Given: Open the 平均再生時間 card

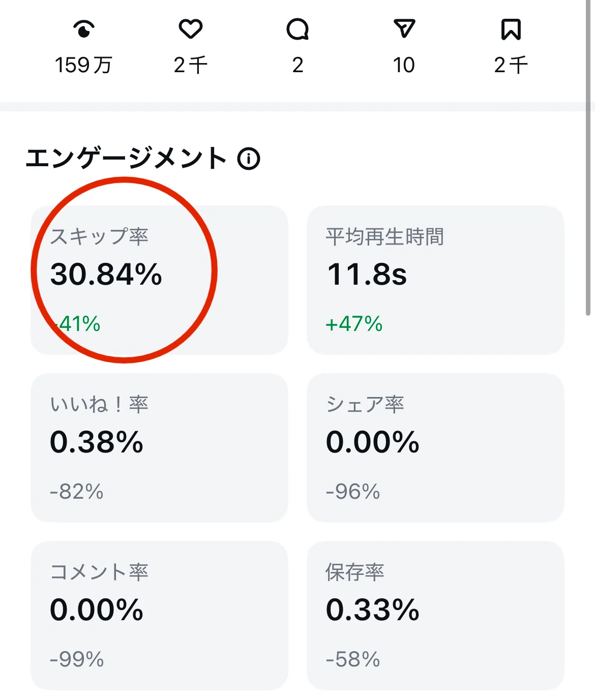Looking at the screenshot, I should [x=435, y=280].
